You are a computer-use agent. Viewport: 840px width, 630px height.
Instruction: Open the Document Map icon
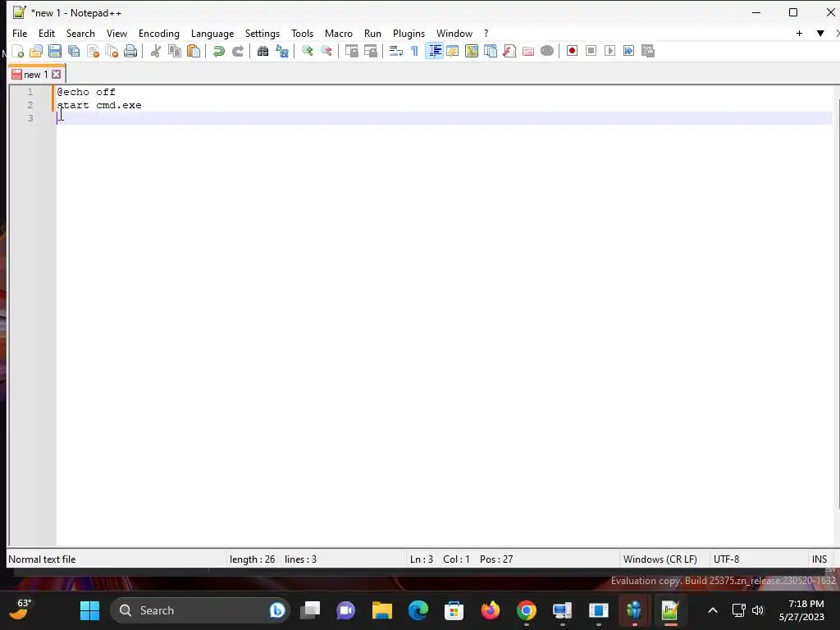point(472,52)
